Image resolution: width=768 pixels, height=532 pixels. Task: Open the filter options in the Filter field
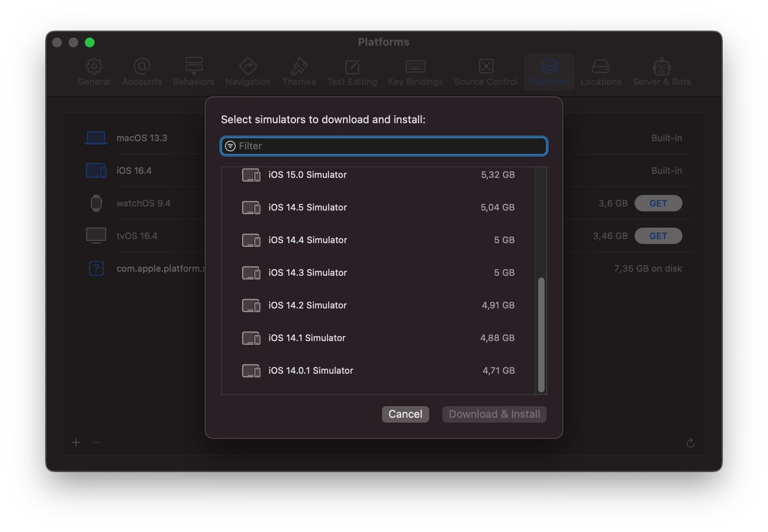coord(230,146)
